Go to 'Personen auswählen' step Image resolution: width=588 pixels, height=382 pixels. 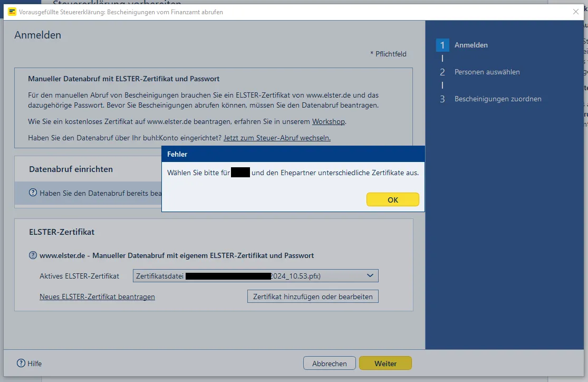click(487, 72)
